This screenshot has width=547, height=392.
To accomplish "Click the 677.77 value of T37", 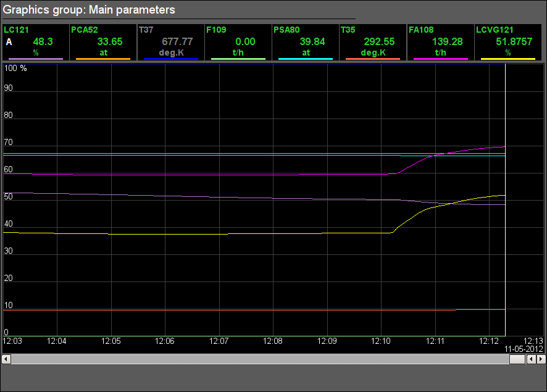I will pos(177,41).
